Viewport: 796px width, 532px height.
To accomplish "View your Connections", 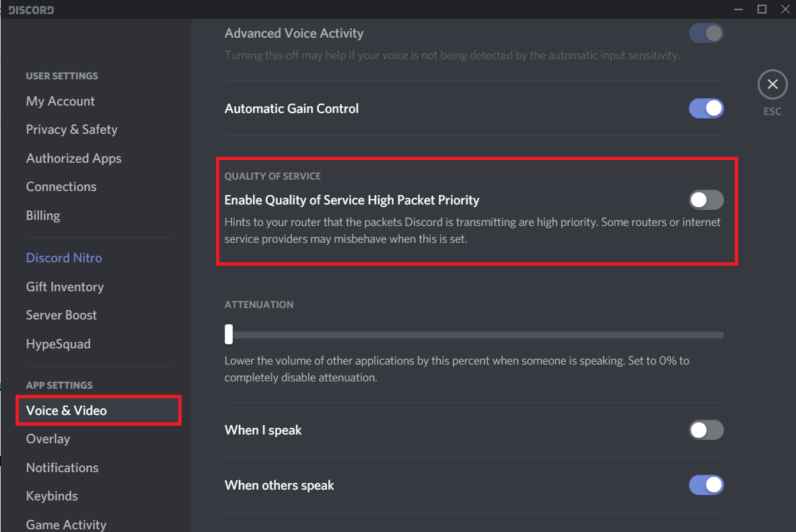I will (x=61, y=186).
